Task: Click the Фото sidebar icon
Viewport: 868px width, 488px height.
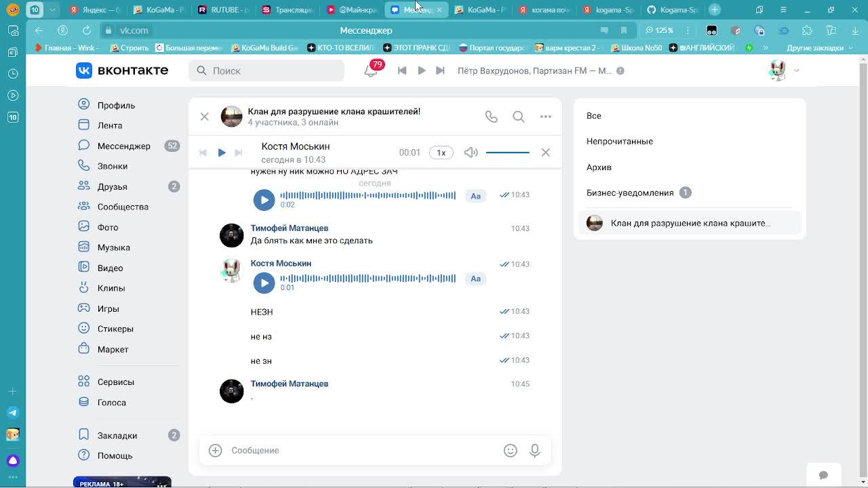Action: 84,227
